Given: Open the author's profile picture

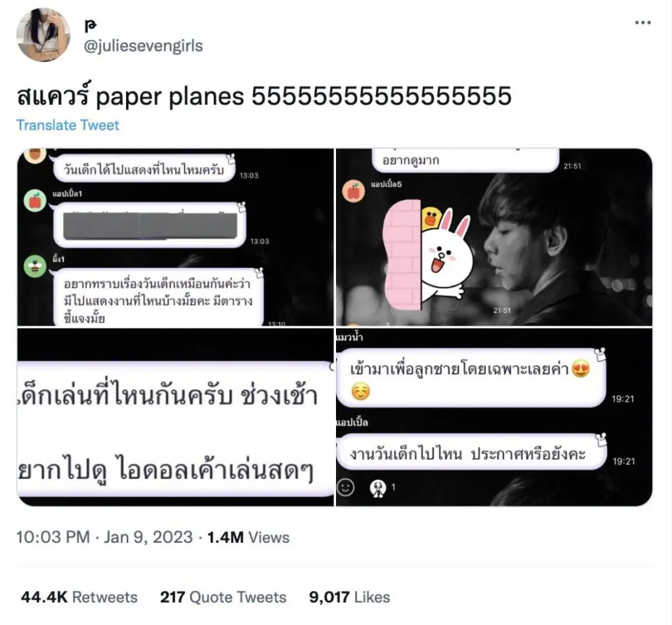Looking at the screenshot, I should (43, 34).
